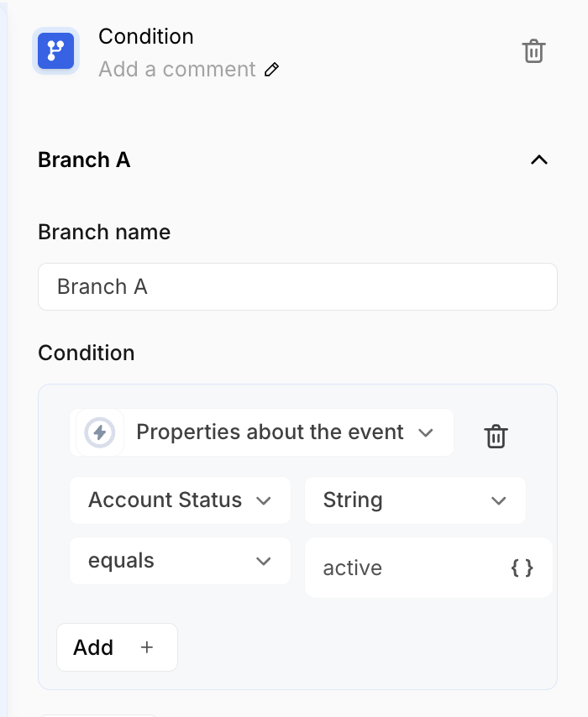
Task: Click the blue Condition branch icon
Action: 55,51
